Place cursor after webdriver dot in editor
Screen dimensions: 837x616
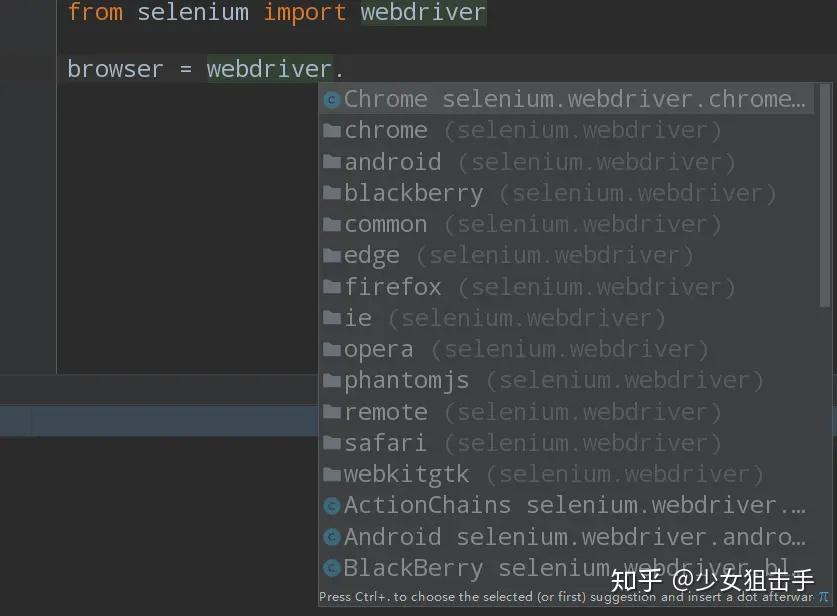tap(345, 70)
